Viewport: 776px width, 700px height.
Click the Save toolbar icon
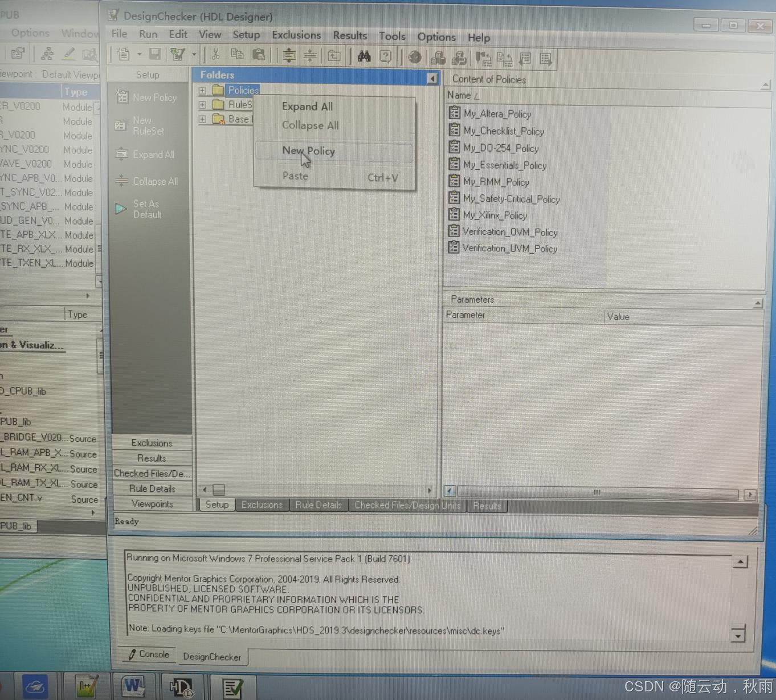click(x=154, y=54)
